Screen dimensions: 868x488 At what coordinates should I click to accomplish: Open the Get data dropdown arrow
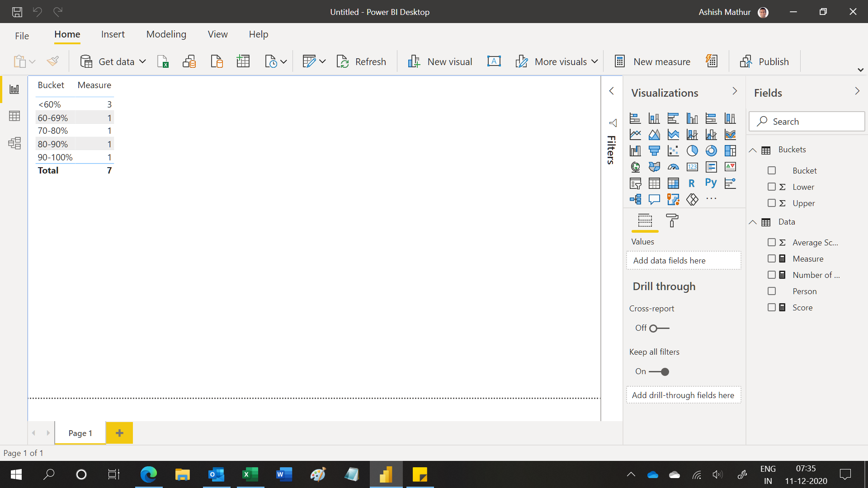click(x=142, y=61)
